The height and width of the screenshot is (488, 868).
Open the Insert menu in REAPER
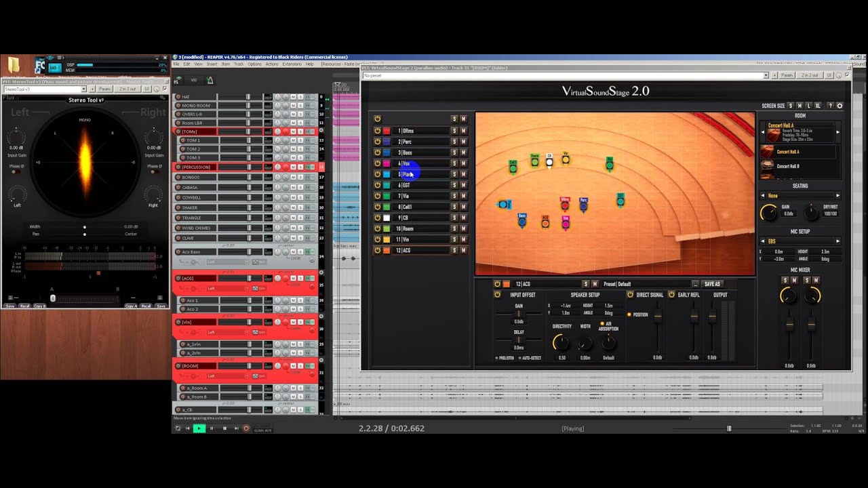[x=212, y=64]
